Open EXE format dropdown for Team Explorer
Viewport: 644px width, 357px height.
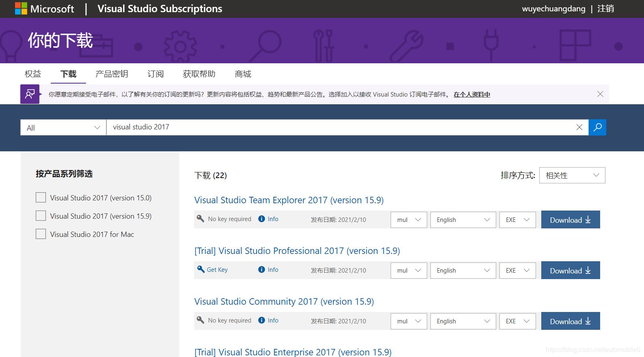point(518,220)
